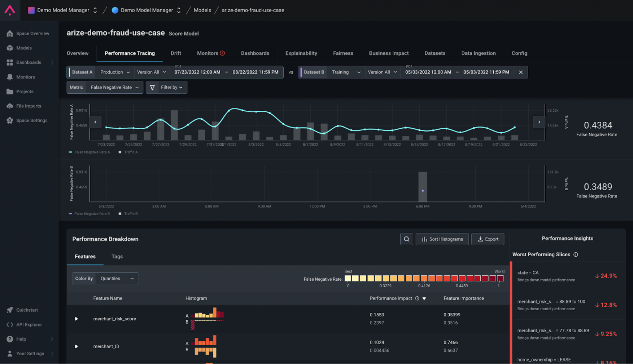This screenshot has height=364, width=633.
Task: Expand the merchant_risk_score feature row
Action: 77,319
